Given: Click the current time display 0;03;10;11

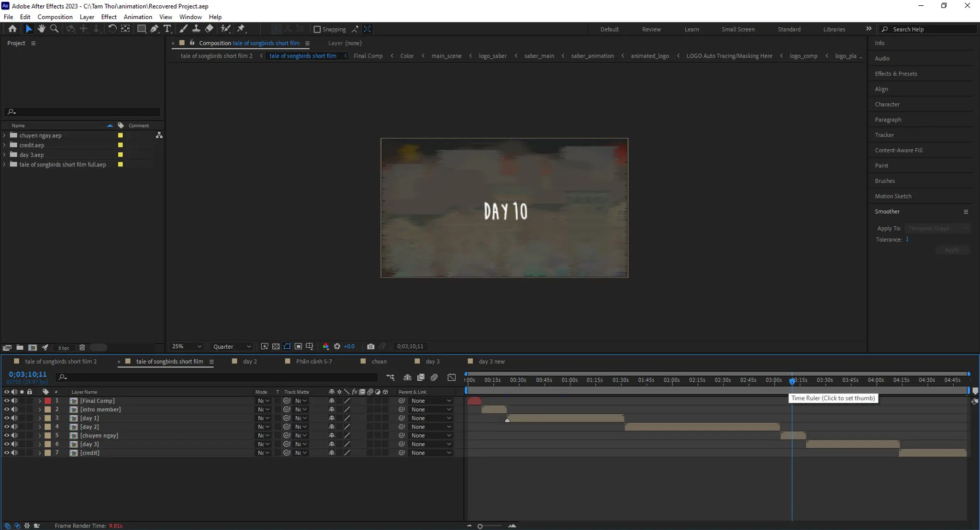Looking at the screenshot, I should (x=28, y=374).
